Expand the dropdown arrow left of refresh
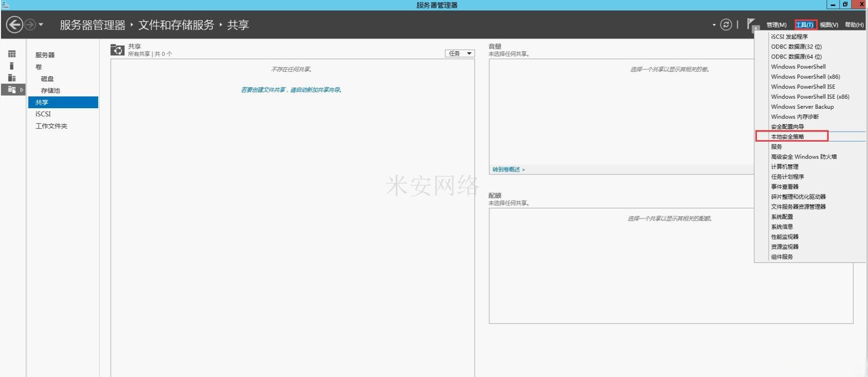 pyautogui.click(x=714, y=24)
